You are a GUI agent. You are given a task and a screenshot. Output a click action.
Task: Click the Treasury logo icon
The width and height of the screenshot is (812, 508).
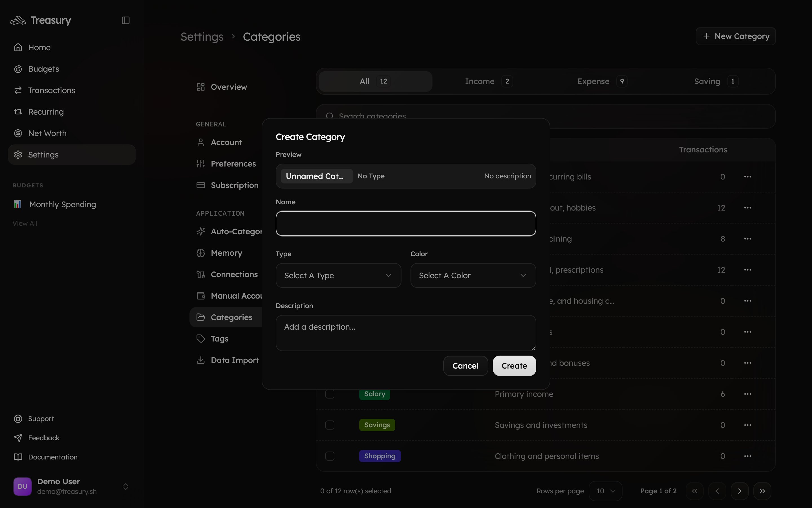click(x=18, y=21)
